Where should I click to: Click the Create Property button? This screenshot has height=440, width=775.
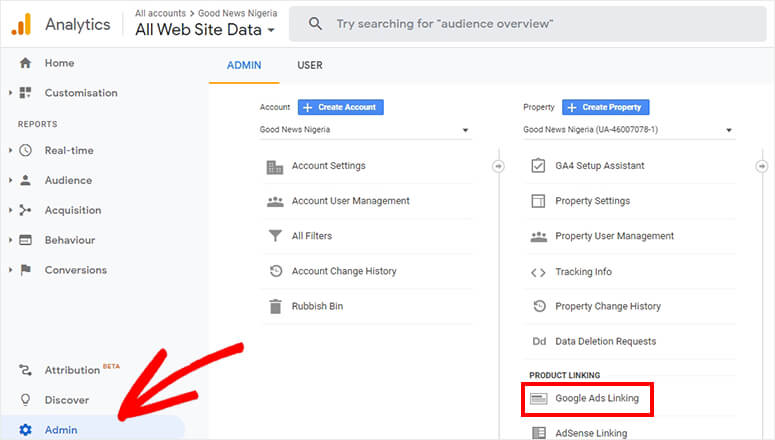click(x=605, y=107)
